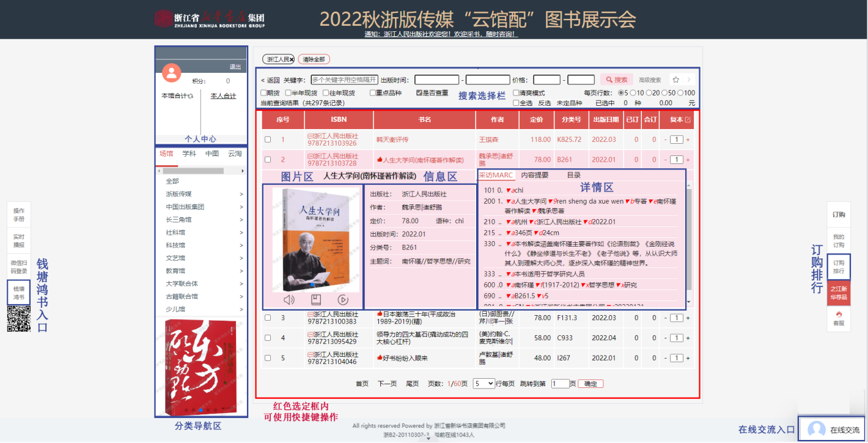868x443 pixels.
Task: Click the keyword search input field
Action: pyautogui.click(x=345, y=80)
